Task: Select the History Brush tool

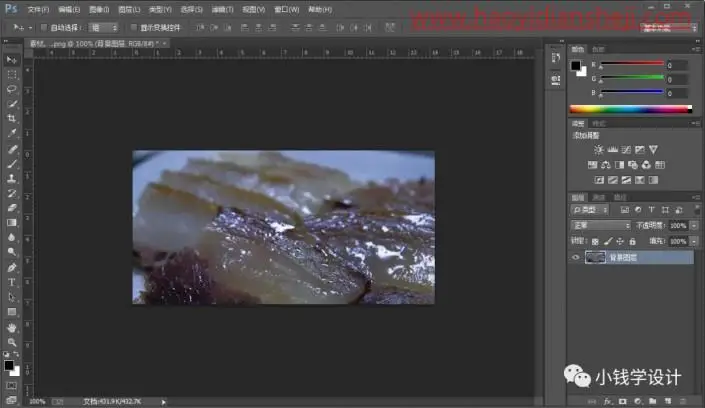Action: (x=12, y=193)
